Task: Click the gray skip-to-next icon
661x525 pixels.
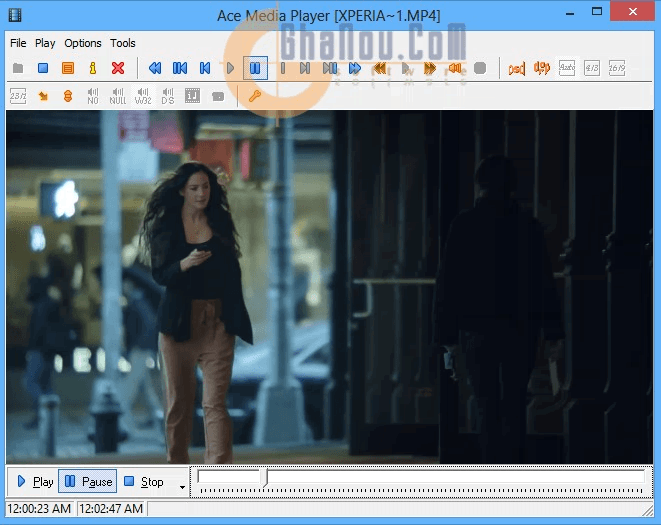Action: [x=305, y=68]
